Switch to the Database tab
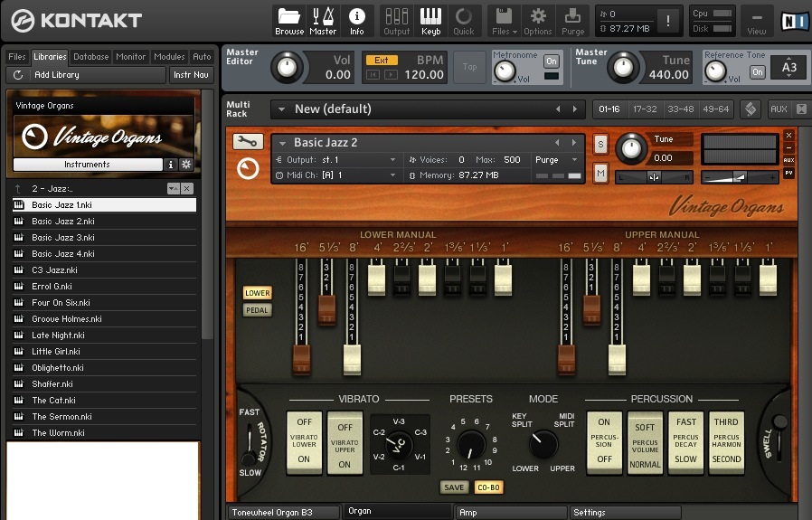Screen dimensions: 812x520 (x=90, y=57)
